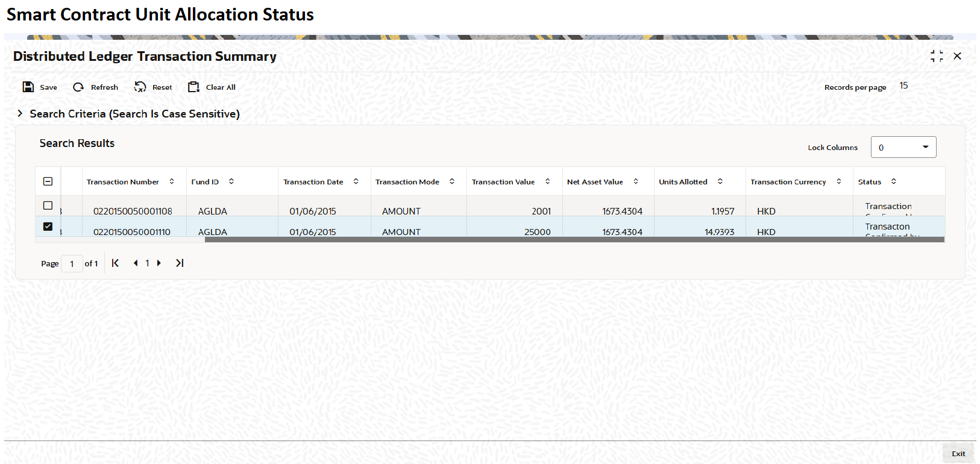Sort by the Units Allotted column arrows
The height and width of the screenshot is (464, 980).
[720, 181]
